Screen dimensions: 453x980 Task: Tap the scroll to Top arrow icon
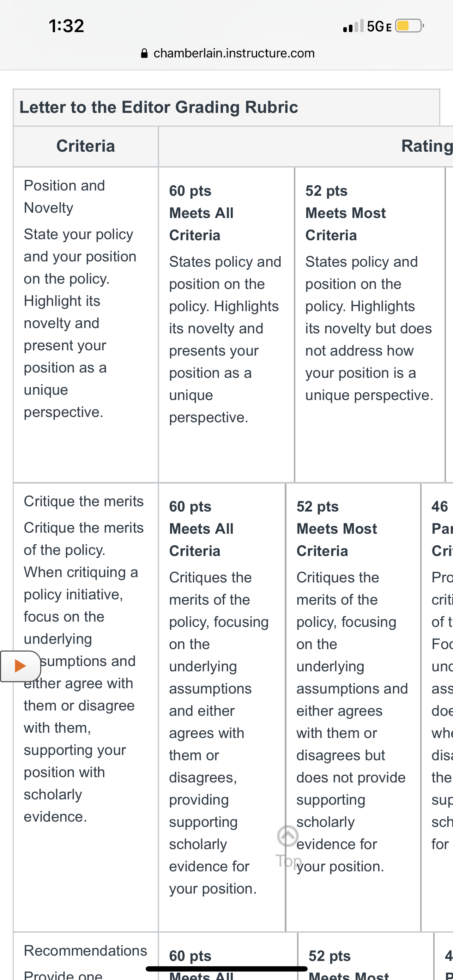(x=288, y=836)
